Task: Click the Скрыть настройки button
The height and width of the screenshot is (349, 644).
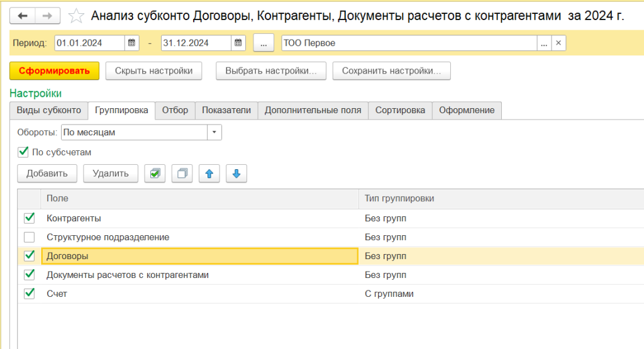Action: click(x=153, y=71)
